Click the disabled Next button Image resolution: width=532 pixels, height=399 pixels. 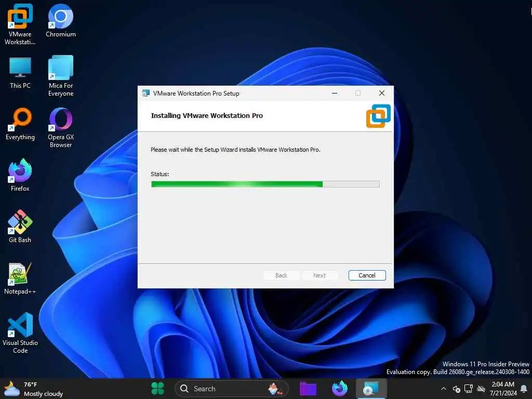(x=320, y=275)
